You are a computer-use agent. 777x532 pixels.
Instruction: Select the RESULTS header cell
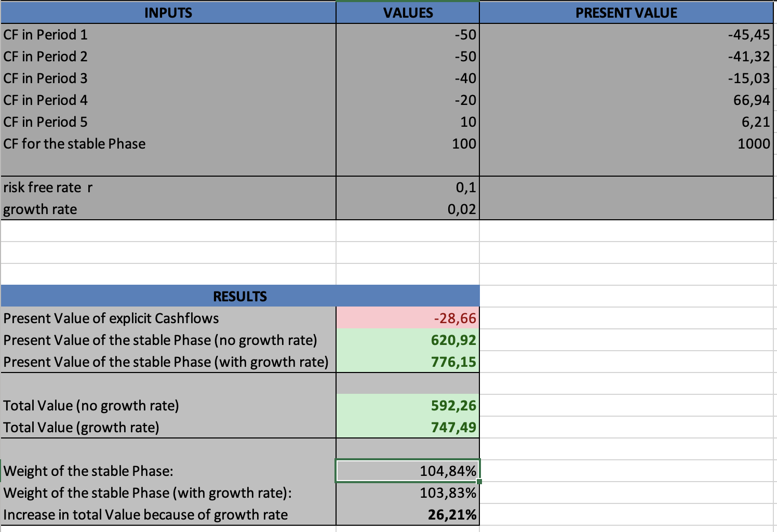click(x=240, y=296)
